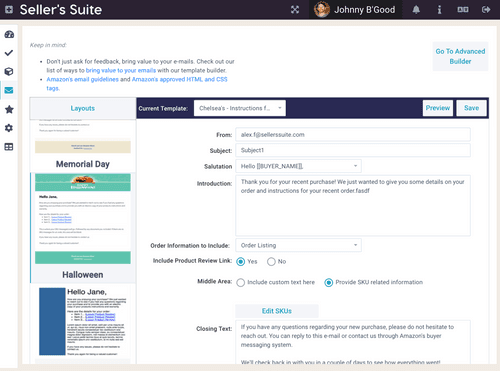This screenshot has width=500, height=371.
Task: Click Go To Advanced Builder button
Action: (460, 56)
